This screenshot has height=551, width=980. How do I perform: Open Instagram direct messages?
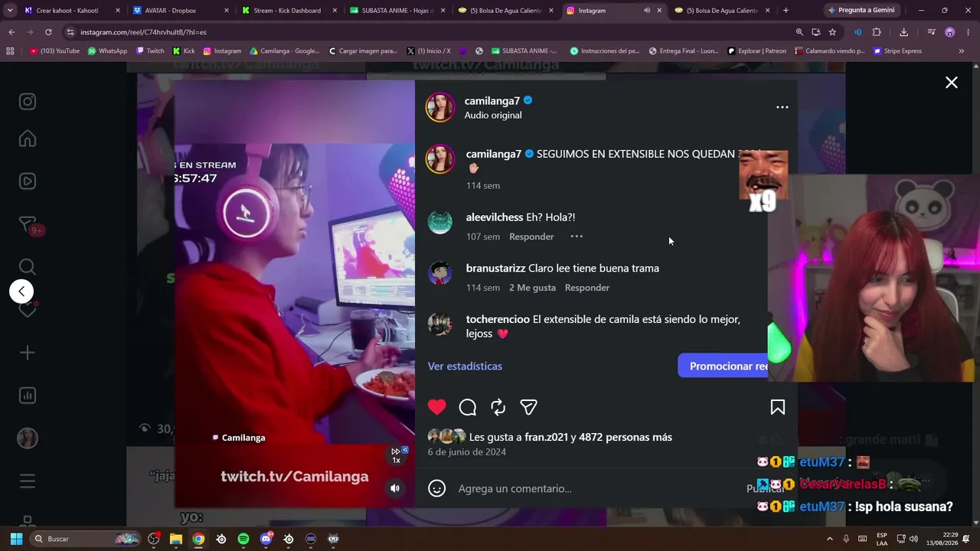coord(28,224)
